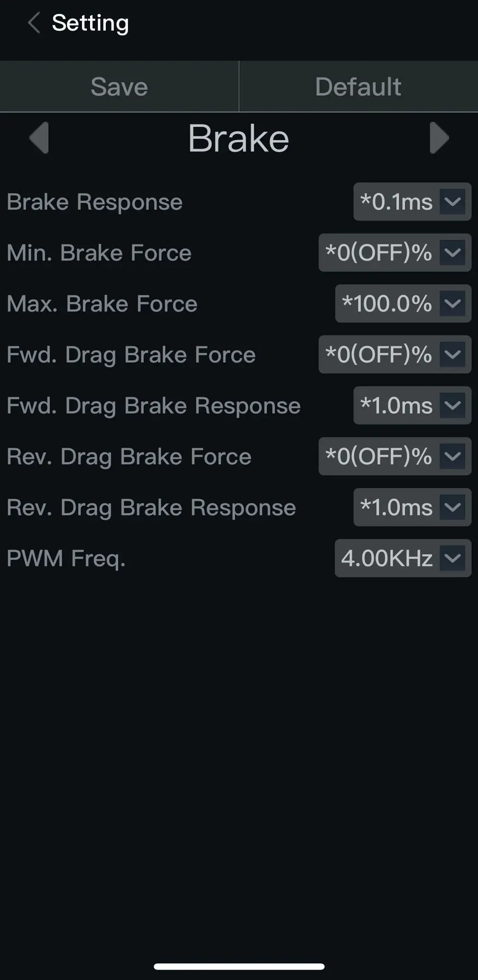Tap the Rev. Drag Brake Force label
The image size is (478, 980).
click(129, 457)
